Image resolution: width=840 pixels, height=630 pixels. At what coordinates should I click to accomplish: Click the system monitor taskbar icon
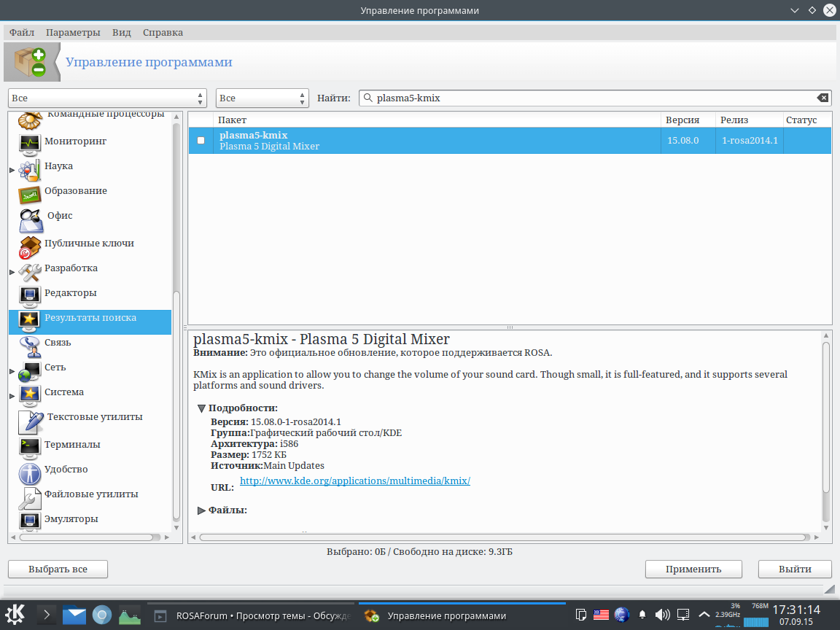(x=129, y=615)
